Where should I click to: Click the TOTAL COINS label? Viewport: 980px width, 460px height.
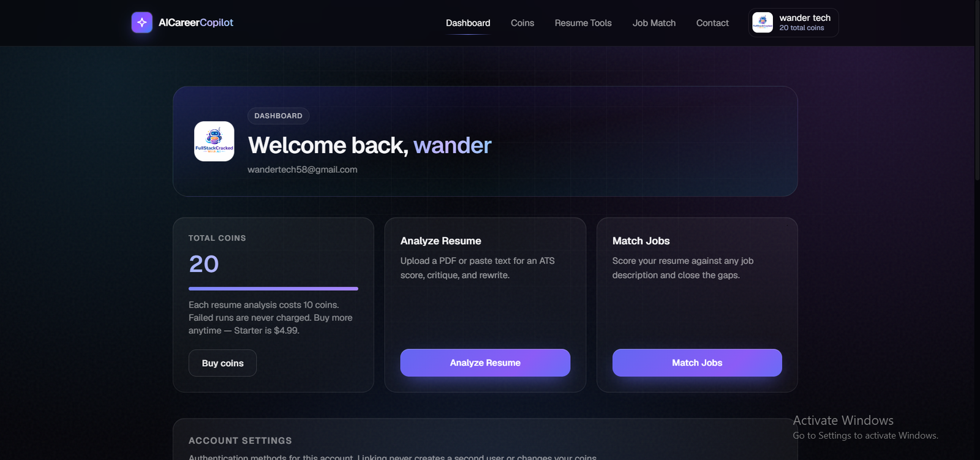[217, 238]
